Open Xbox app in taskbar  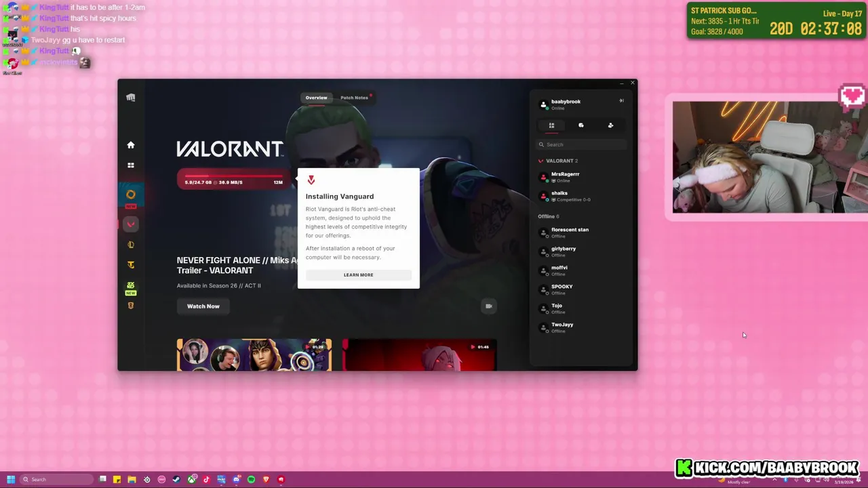191,480
